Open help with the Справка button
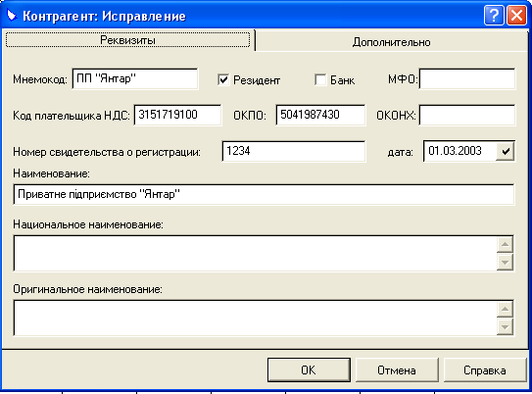This screenshot has height=394, width=532. tap(485, 369)
